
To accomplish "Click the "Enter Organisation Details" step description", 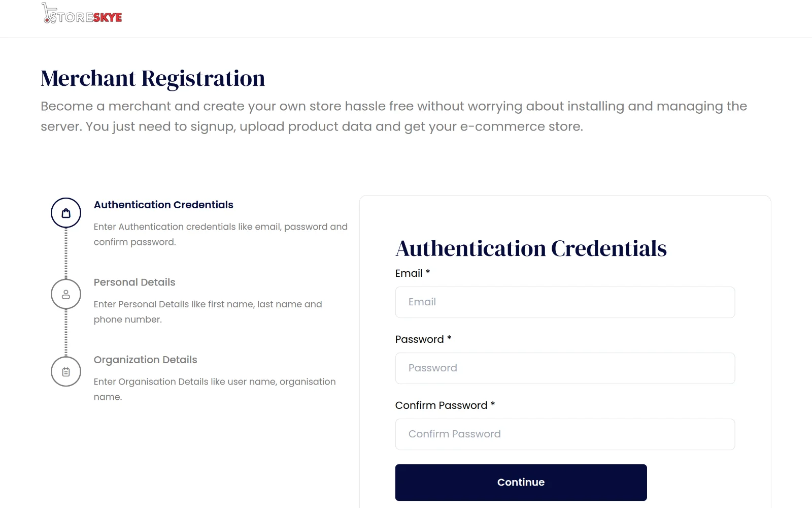I will [x=214, y=389].
